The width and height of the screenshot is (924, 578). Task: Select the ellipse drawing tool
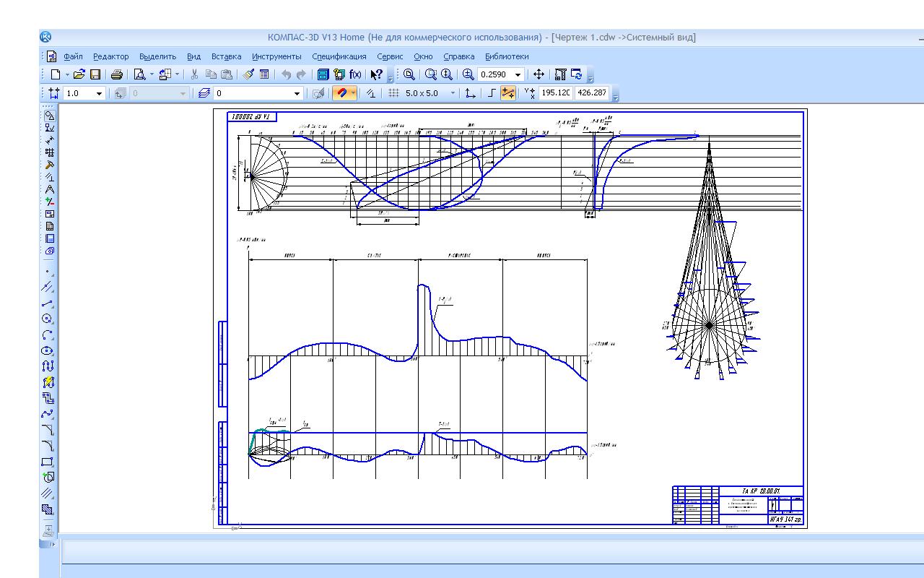click(48, 350)
